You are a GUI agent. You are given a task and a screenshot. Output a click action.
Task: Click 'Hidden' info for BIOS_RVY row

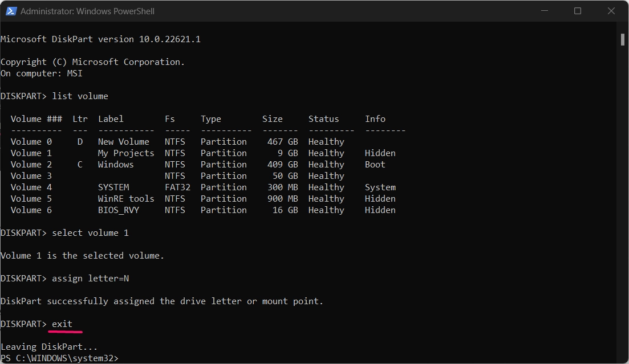(x=380, y=210)
